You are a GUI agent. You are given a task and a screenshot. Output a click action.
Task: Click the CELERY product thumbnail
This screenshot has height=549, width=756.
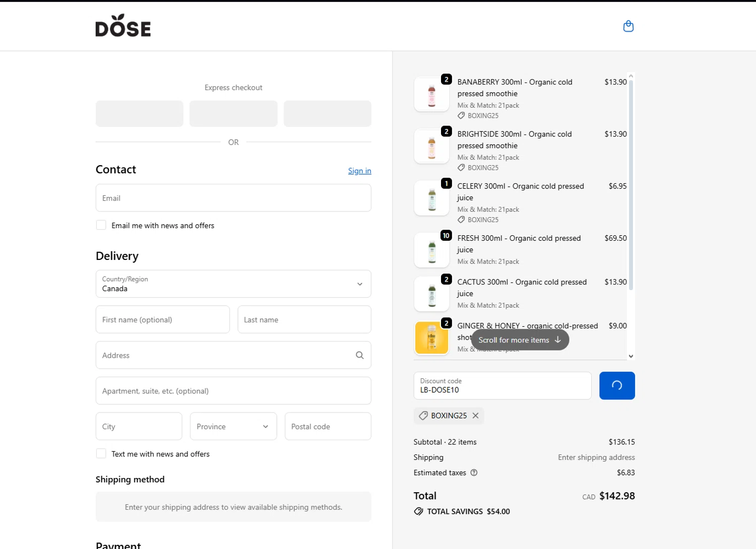(x=431, y=198)
